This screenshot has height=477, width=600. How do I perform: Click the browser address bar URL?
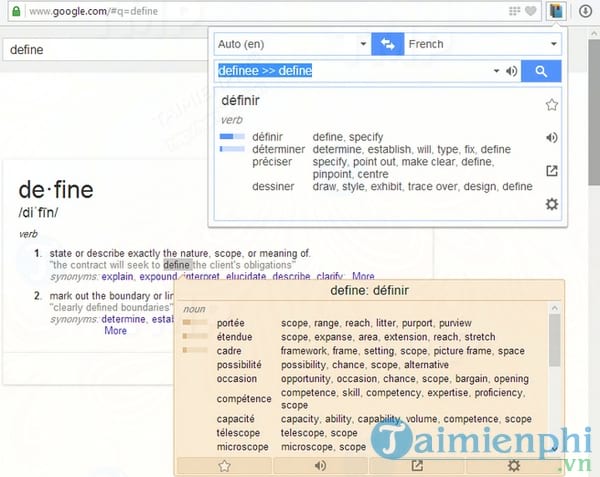pos(94,11)
